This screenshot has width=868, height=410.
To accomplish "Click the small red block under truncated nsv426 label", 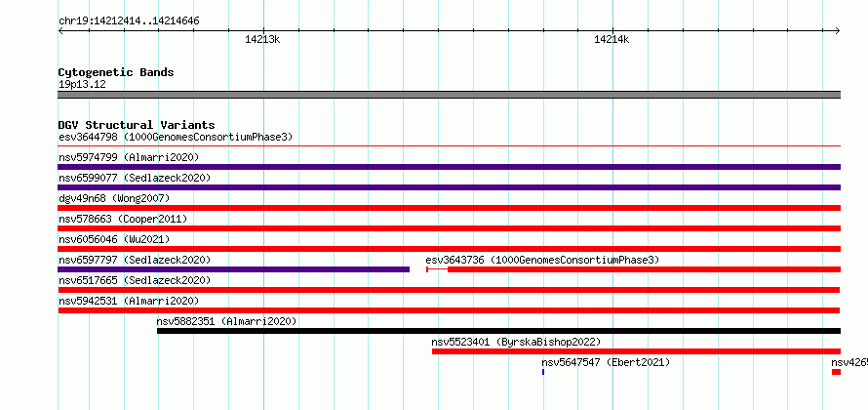I will point(836,372).
